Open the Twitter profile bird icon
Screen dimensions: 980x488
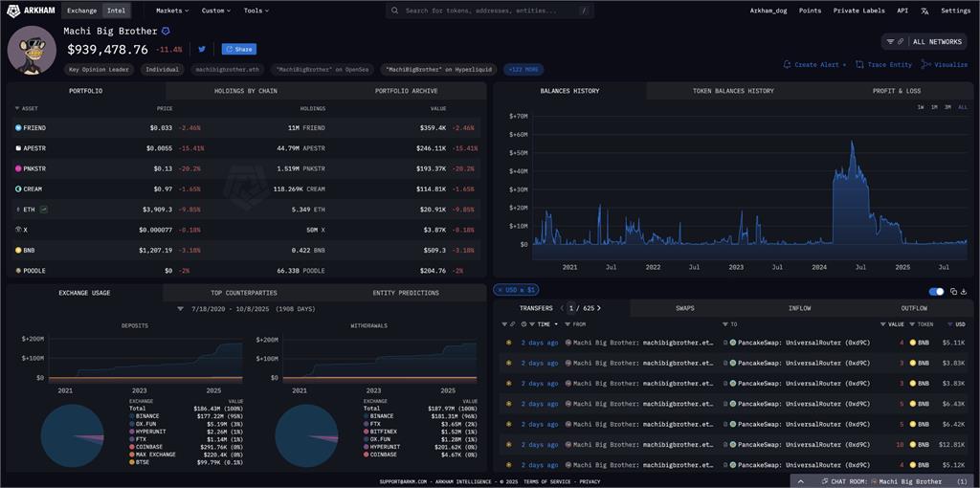pos(202,49)
